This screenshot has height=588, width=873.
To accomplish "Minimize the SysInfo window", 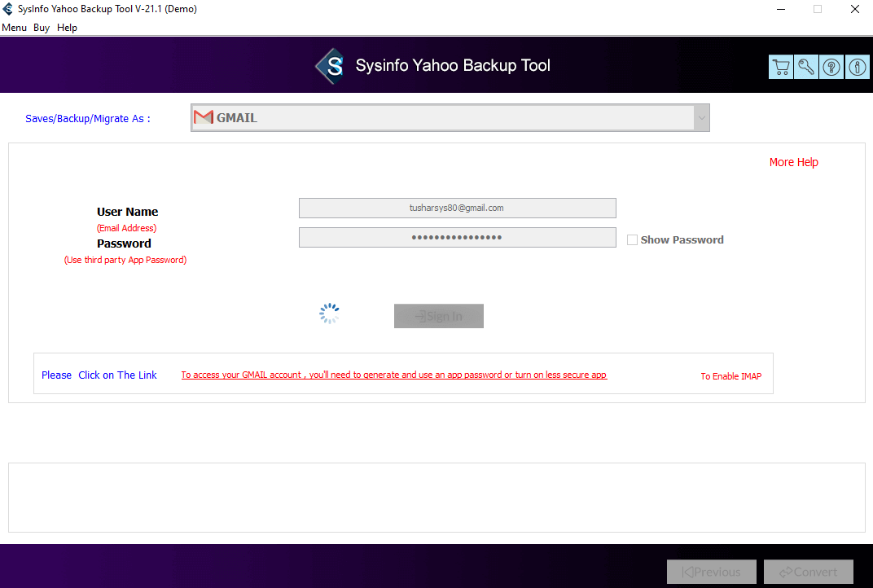I will point(781,9).
